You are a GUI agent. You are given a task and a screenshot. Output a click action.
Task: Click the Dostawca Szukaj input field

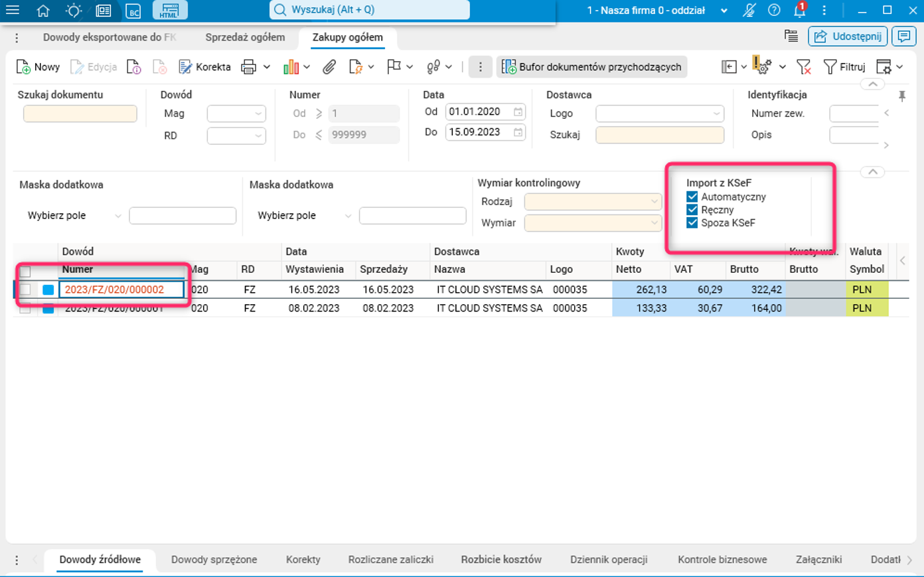(x=660, y=135)
